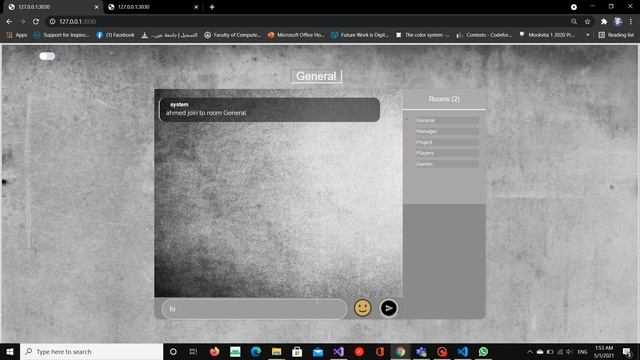Viewport: 640px width, 360px height.
Task: Switch the ENG input language
Action: (x=582, y=352)
